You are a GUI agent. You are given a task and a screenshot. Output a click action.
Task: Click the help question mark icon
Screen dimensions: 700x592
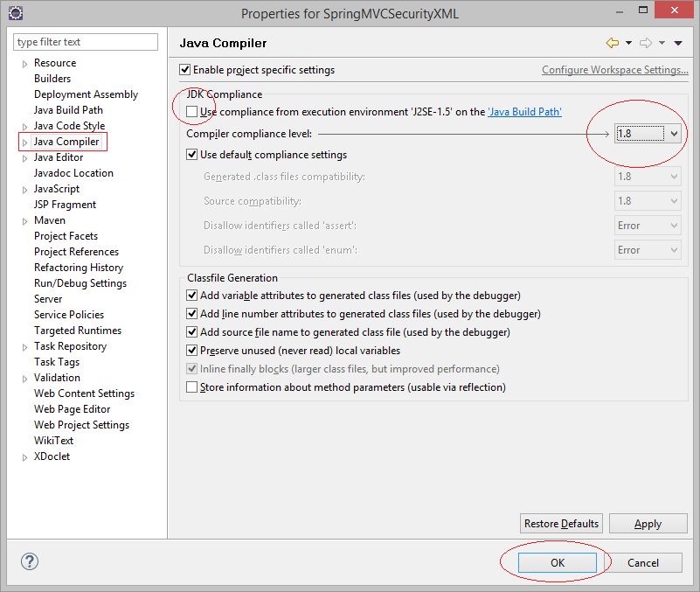(30, 561)
